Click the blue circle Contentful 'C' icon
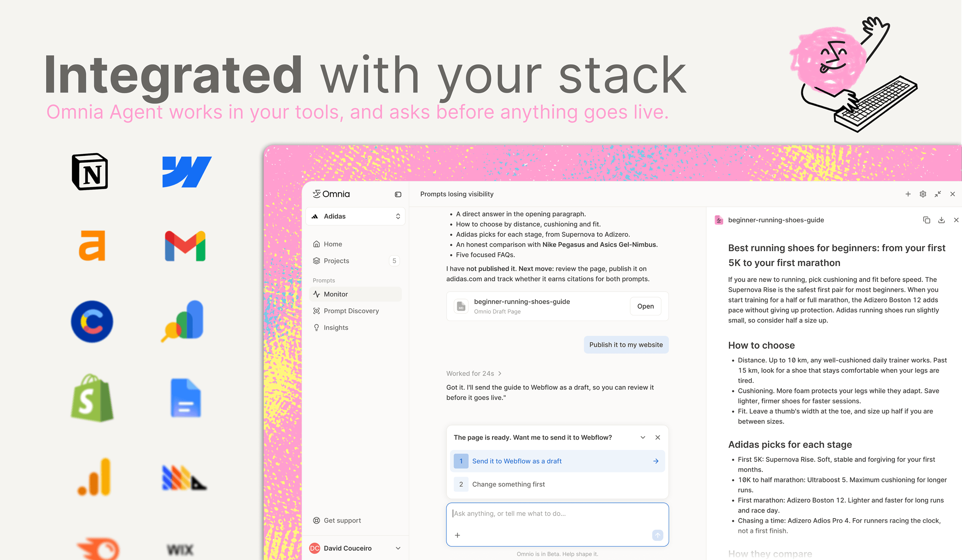The image size is (962, 560). (x=92, y=321)
